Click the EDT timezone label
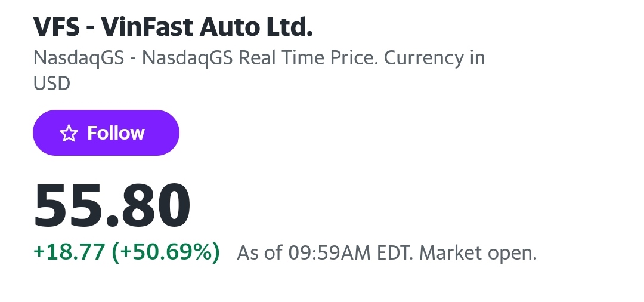 pyautogui.click(x=395, y=253)
